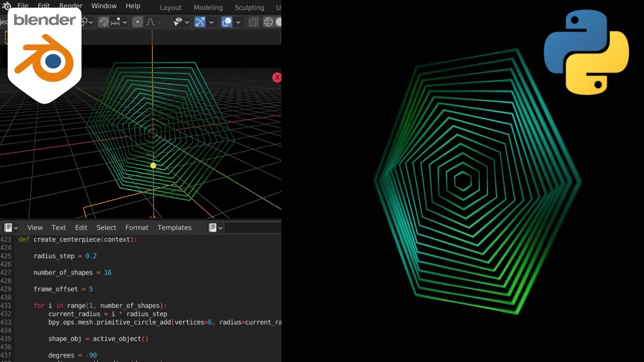644x362 pixels.
Task: Select the wireframe shading mode icon
Action: pyautogui.click(x=269, y=22)
